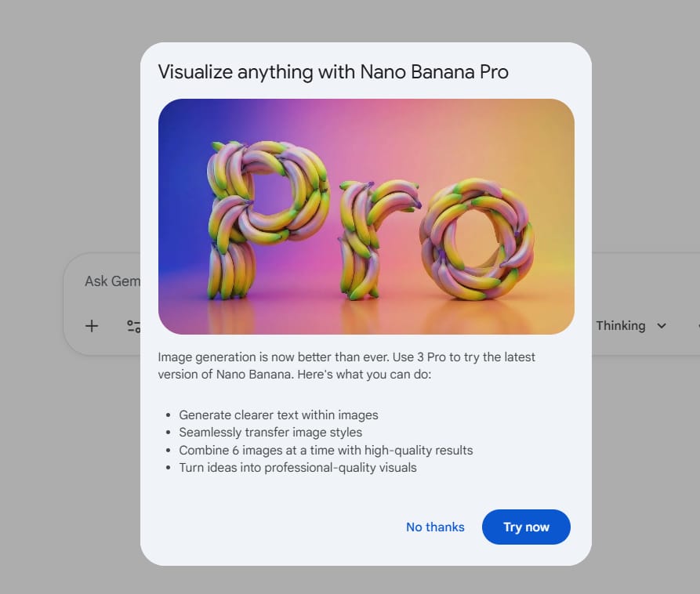Dismiss dialog with No thanks
Screen dimensions: 700x594
point(435,527)
